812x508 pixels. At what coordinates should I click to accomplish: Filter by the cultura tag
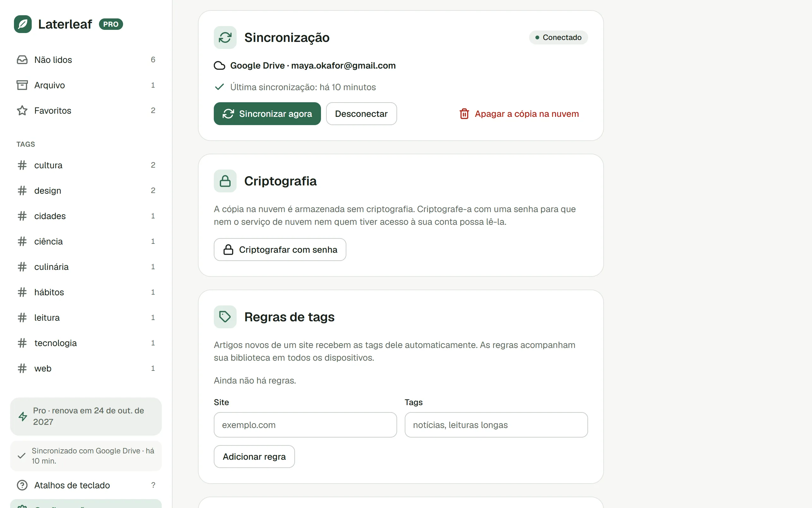86,165
